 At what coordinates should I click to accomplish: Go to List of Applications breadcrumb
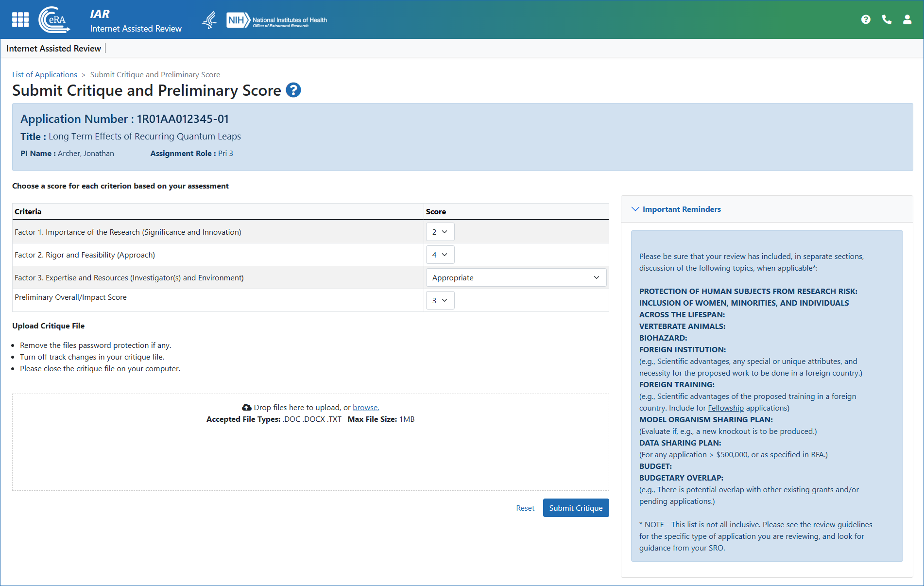[45, 74]
